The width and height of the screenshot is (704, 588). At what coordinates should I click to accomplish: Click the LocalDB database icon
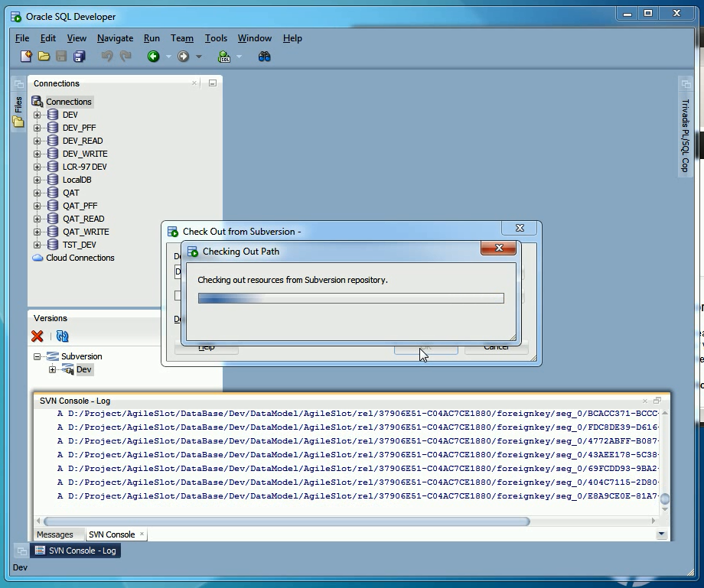(53, 180)
